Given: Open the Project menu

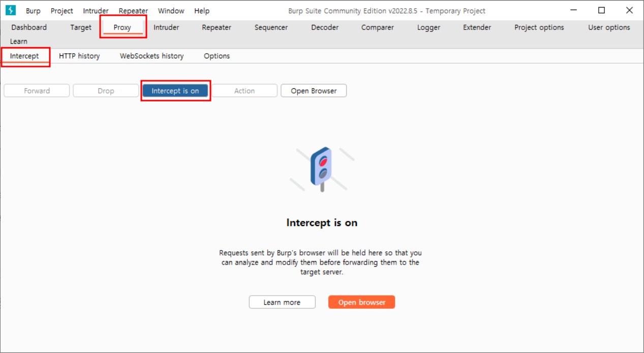Looking at the screenshot, I should 62,11.
